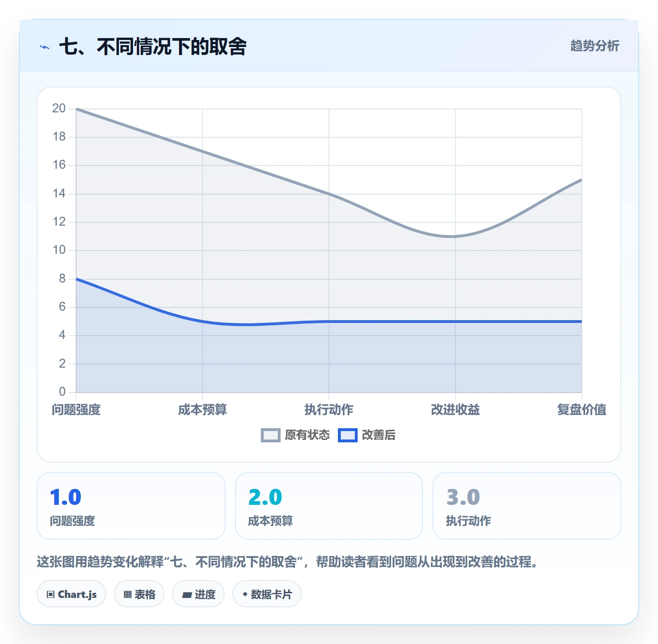Click the y-axis tick label 8
This screenshot has height=644, width=658.
point(62,279)
